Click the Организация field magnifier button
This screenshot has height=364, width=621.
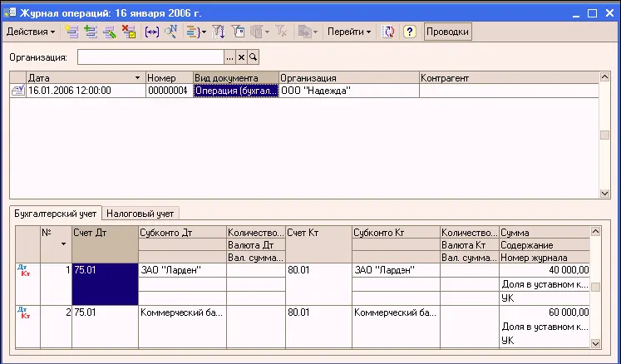click(253, 57)
